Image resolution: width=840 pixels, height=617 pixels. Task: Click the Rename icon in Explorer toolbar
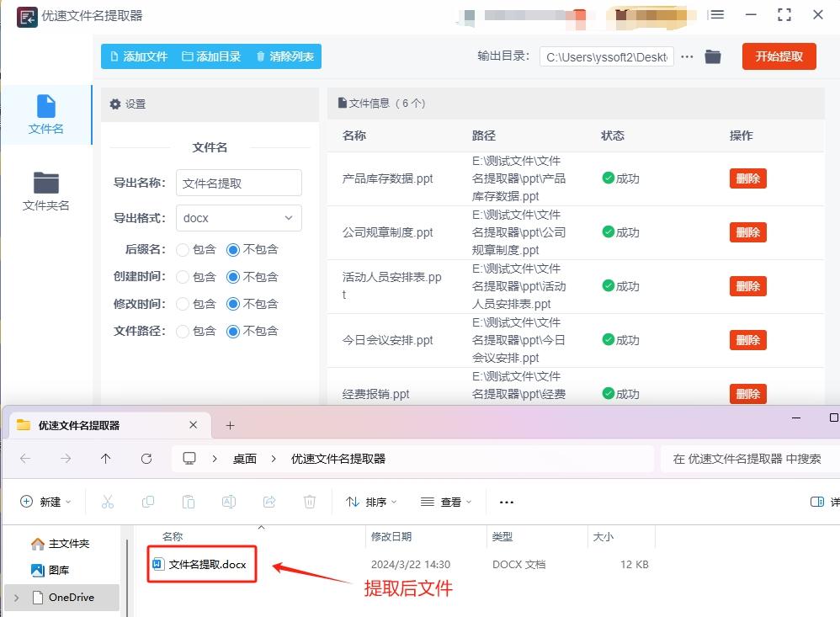coord(228,502)
